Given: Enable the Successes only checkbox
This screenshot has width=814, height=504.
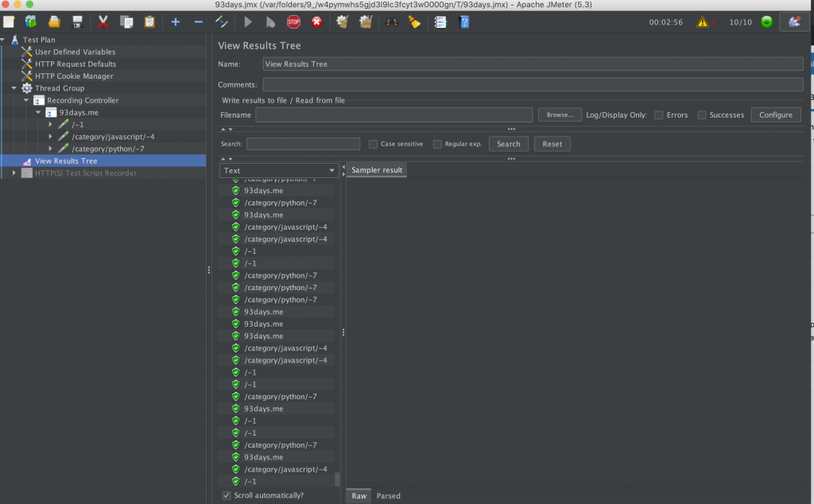Looking at the screenshot, I should point(702,114).
